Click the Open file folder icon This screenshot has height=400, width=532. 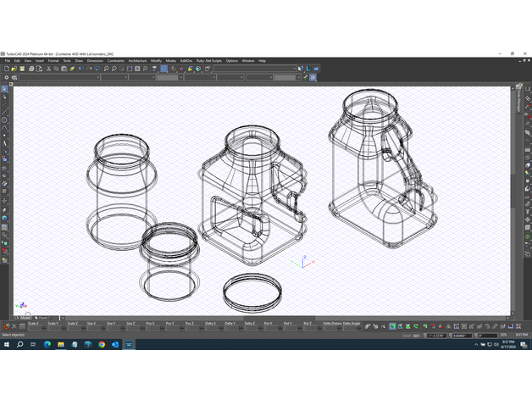(x=13, y=69)
